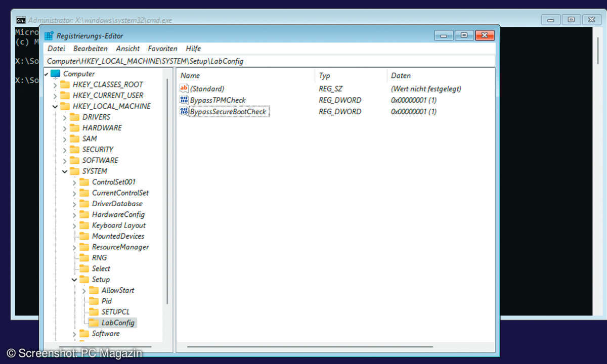Collapse the Computer root node
This screenshot has width=607, height=364.
(x=47, y=74)
